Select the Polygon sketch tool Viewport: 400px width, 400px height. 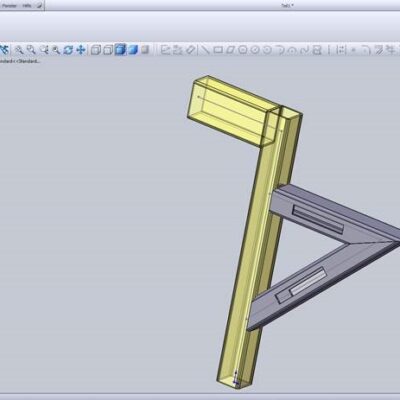coord(243,50)
